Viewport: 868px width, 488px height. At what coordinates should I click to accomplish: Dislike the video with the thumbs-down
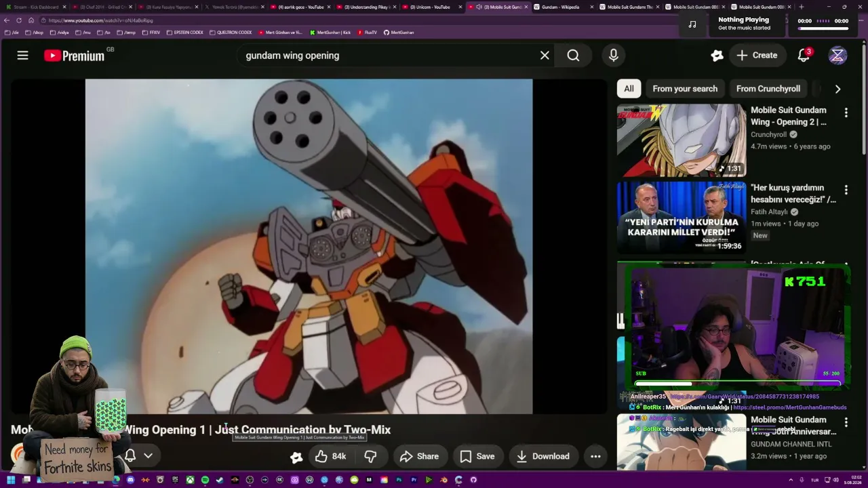coord(370,456)
